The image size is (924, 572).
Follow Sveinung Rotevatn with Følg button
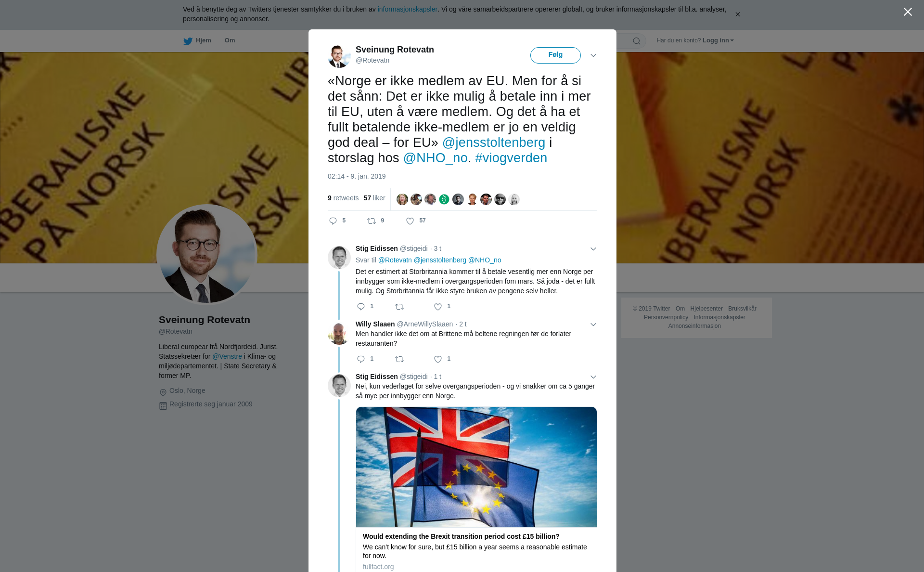point(555,55)
